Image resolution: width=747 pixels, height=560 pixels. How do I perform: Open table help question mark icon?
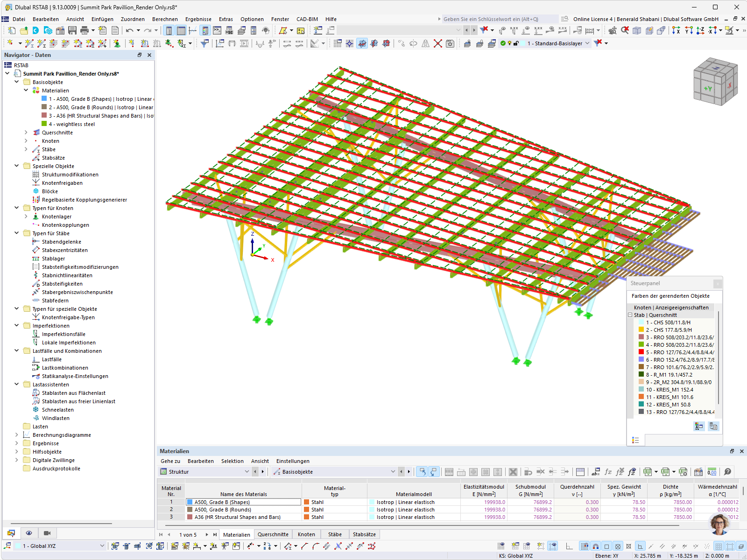pyautogui.click(x=727, y=472)
